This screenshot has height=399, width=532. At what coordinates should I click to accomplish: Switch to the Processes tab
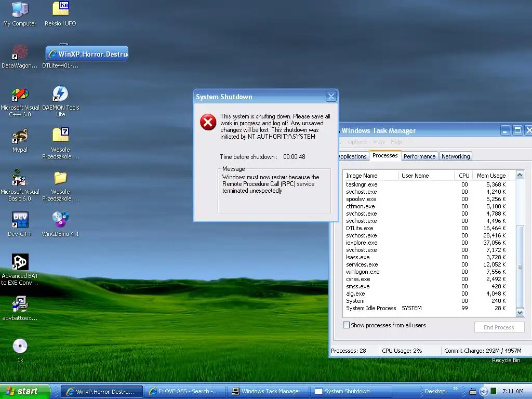point(385,155)
